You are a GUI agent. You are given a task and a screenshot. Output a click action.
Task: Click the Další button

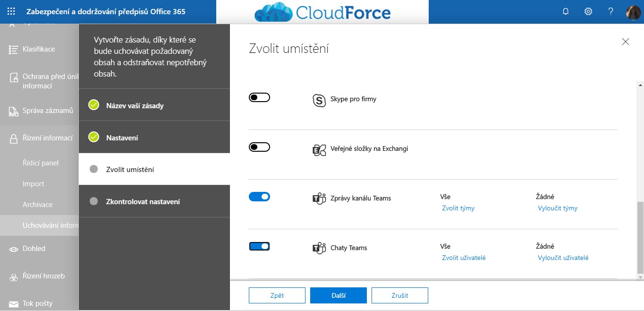tap(339, 295)
